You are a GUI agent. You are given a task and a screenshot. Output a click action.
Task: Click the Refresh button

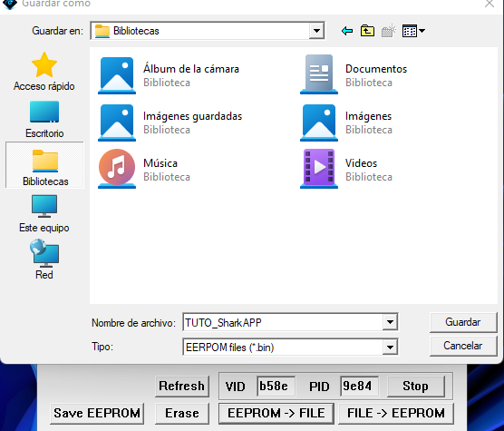click(x=182, y=386)
